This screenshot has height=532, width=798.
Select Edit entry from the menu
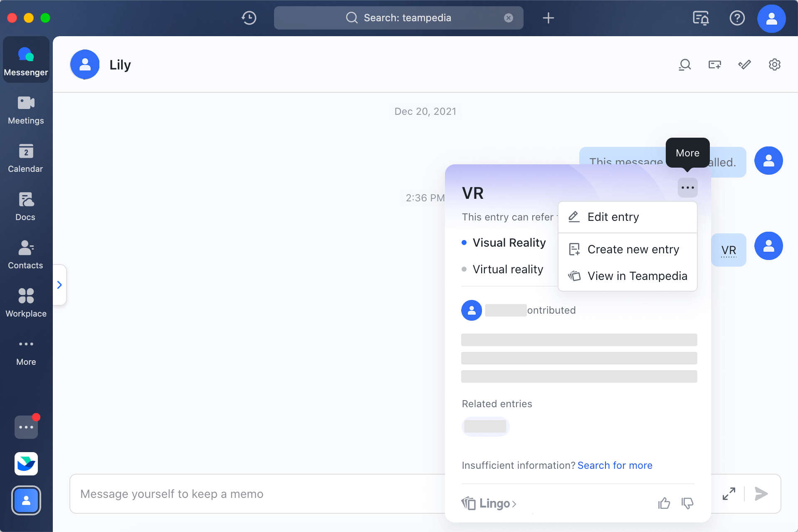tap(613, 217)
